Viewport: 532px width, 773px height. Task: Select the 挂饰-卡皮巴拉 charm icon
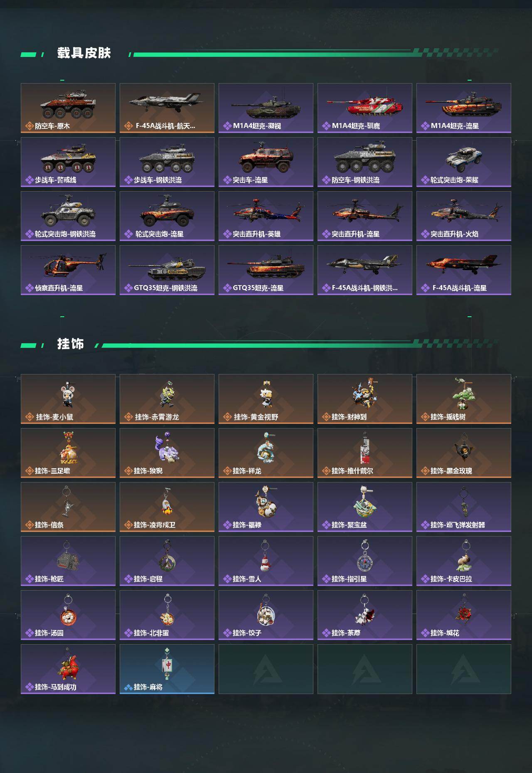tap(463, 556)
